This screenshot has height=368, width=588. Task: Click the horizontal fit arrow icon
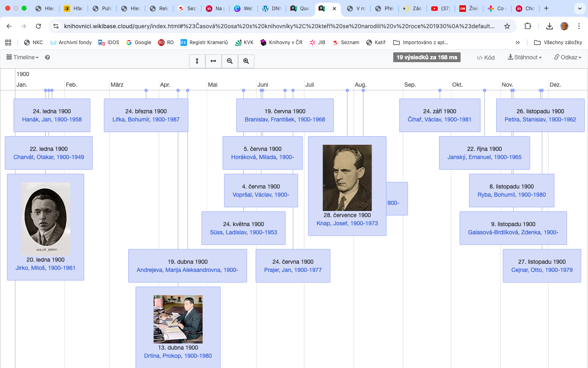coord(213,61)
